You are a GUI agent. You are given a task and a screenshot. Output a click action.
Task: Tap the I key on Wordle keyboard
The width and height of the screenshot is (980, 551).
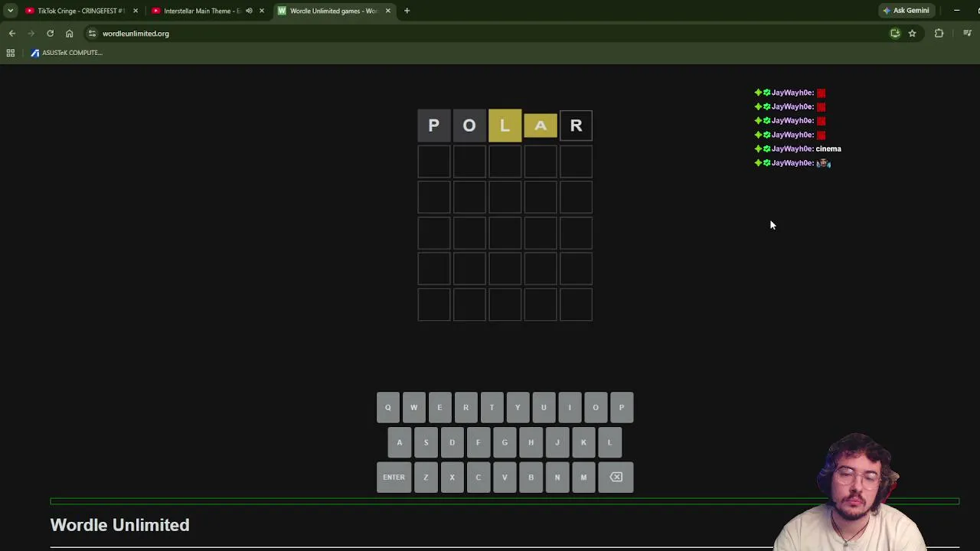570,408
